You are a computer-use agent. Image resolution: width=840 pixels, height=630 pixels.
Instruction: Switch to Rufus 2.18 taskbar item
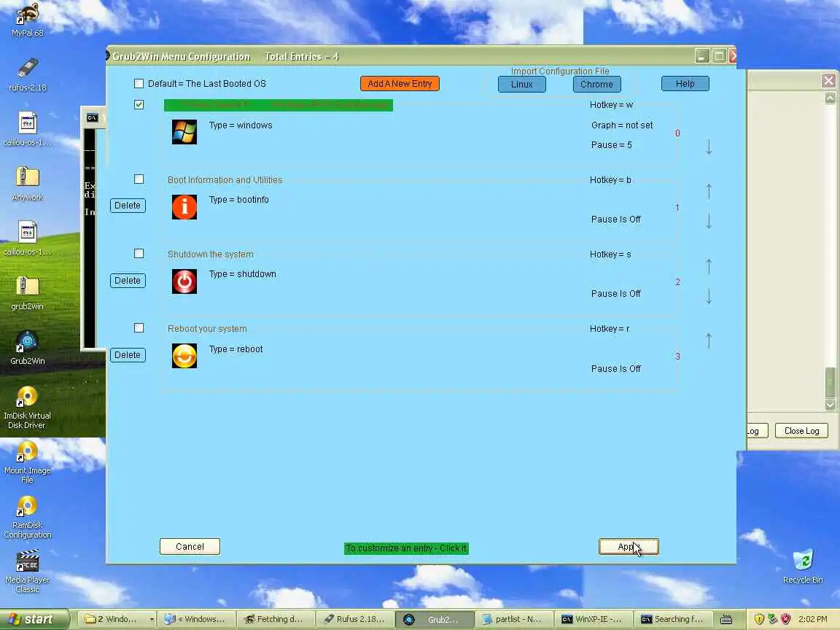(355, 619)
